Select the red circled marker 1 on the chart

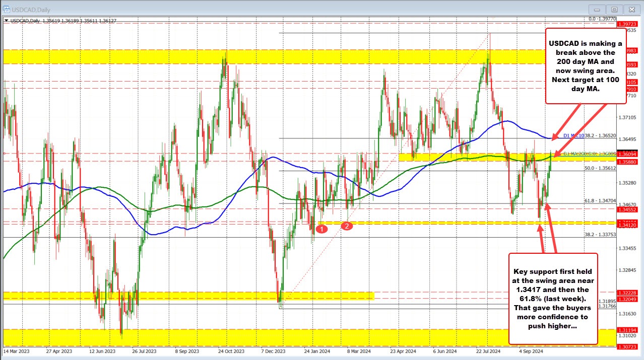coord(322,229)
